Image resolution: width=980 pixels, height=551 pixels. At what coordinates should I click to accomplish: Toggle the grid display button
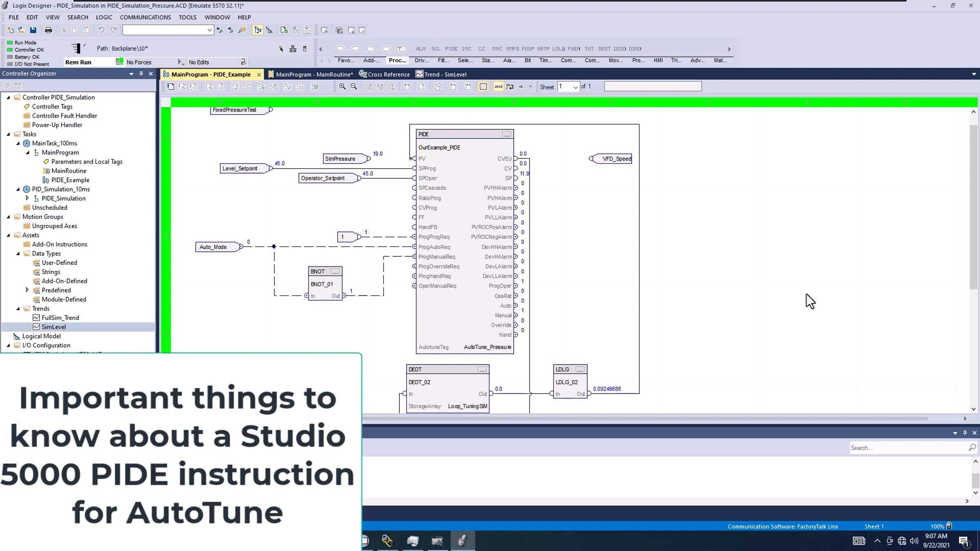coord(483,87)
